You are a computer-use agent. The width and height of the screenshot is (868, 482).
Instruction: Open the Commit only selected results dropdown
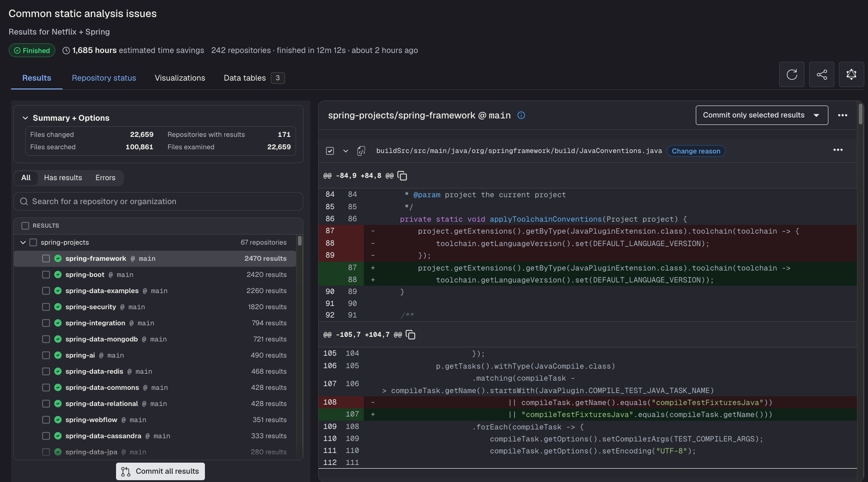(x=762, y=115)
